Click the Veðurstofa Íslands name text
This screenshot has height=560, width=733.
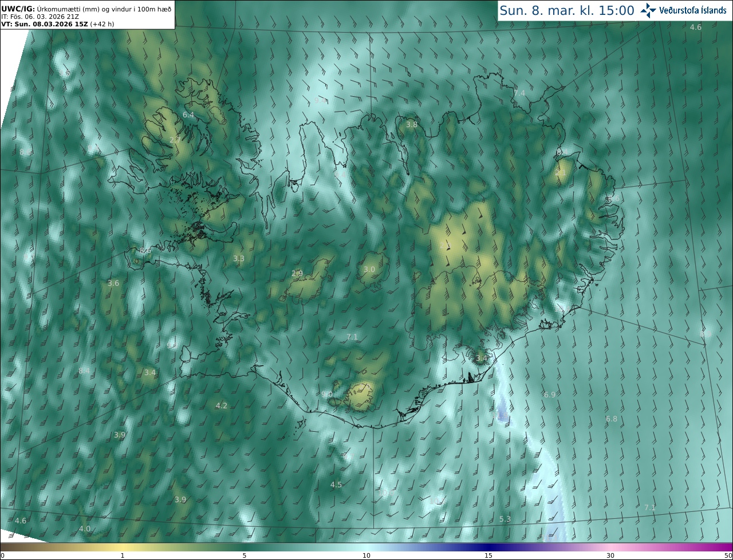(693, 10)
